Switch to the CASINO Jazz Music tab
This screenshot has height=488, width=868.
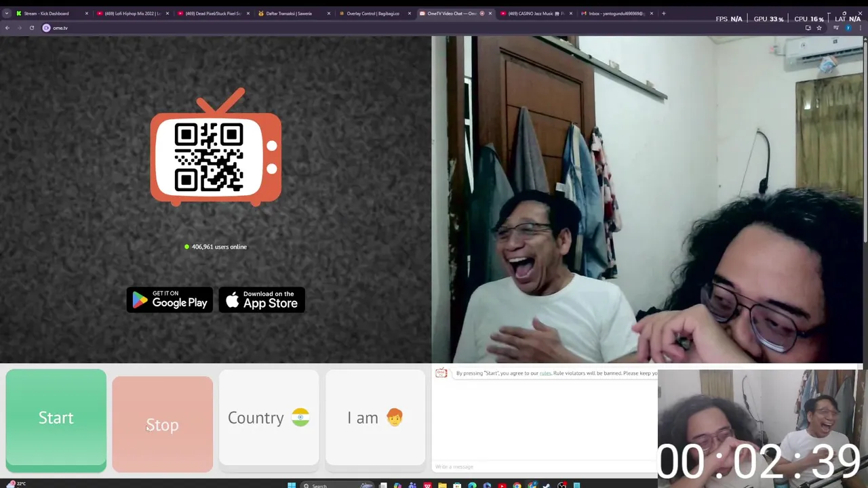(x=534, y=14)
